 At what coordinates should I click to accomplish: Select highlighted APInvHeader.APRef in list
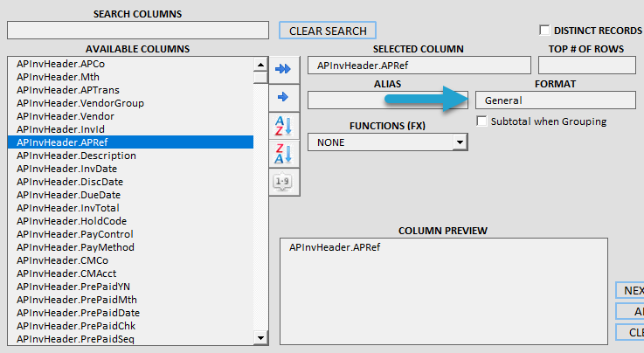click(x=130, y=142)
